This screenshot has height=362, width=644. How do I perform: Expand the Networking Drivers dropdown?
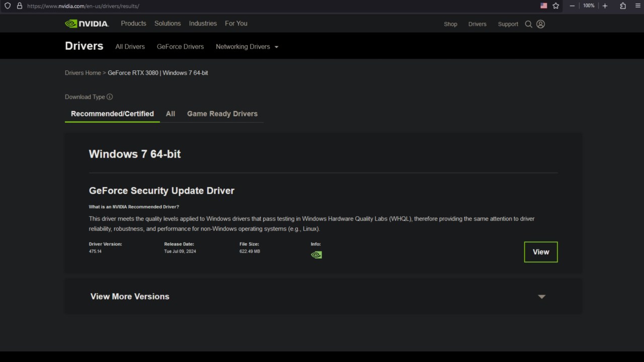247,47
